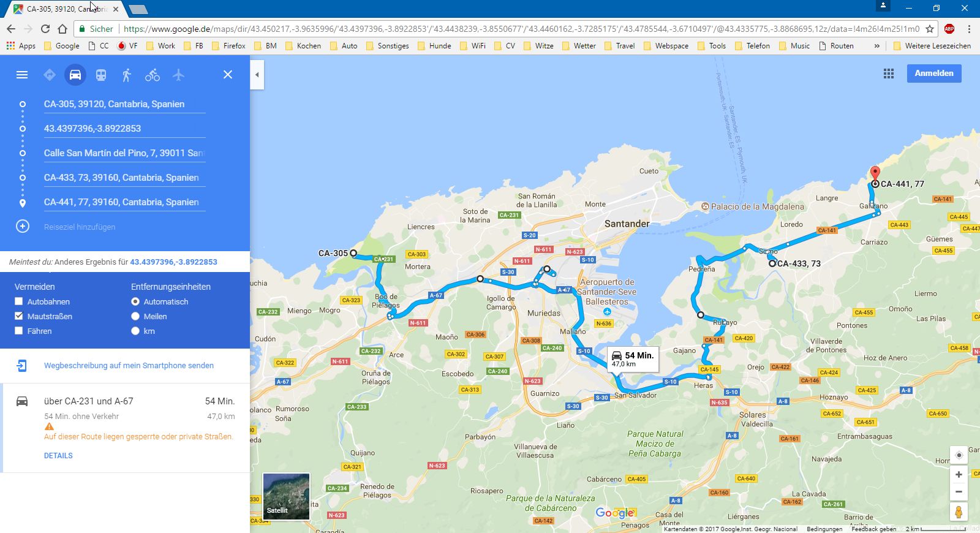Choose the bicycle travel mode
This screenshot has width=980, height=533.
click(153, 75)
